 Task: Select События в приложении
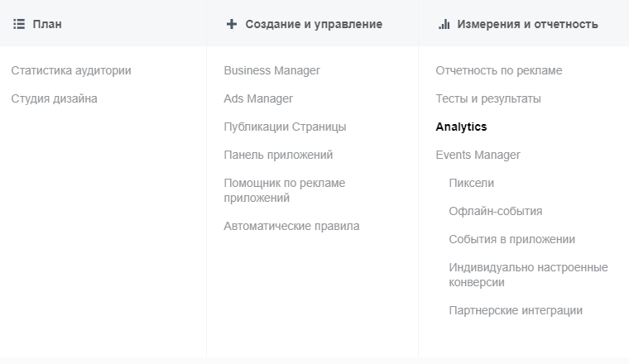click(x=511, y=239)
